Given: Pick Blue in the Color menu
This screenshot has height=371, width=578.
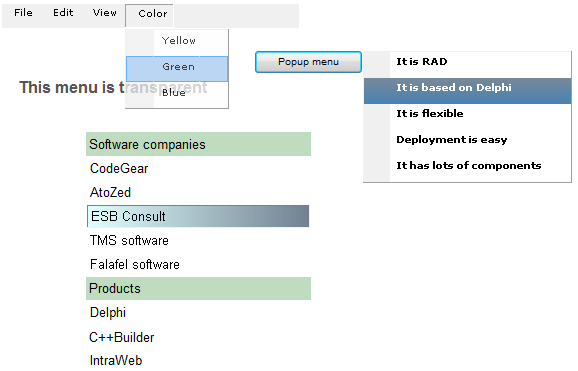Looking at the screenshot, I should (x=177, y=94).
